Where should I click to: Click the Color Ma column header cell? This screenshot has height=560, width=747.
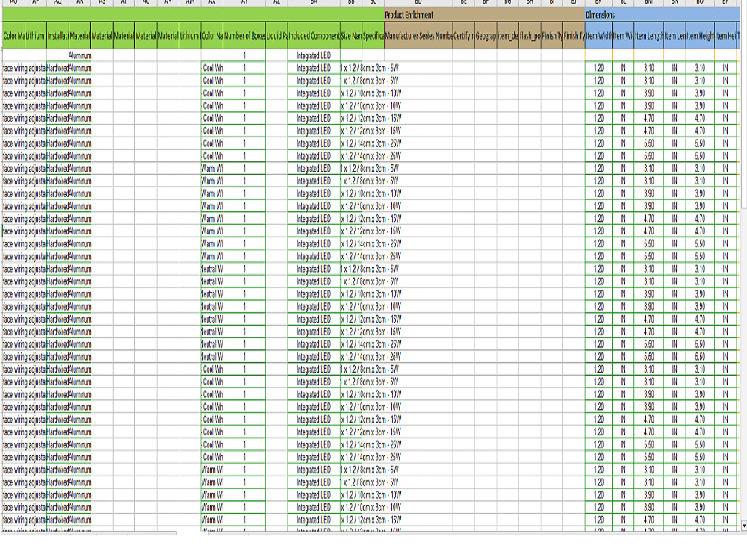coord(13,35)
